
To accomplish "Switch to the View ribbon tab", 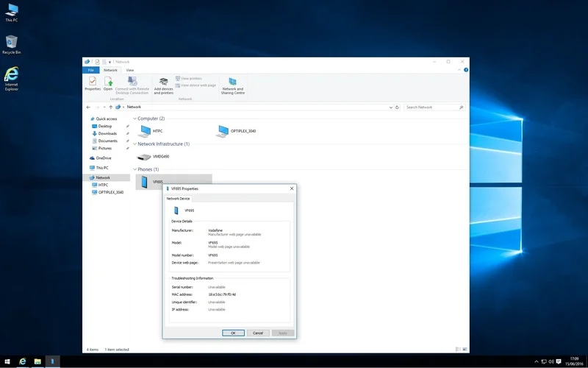I will click(130, 70).
